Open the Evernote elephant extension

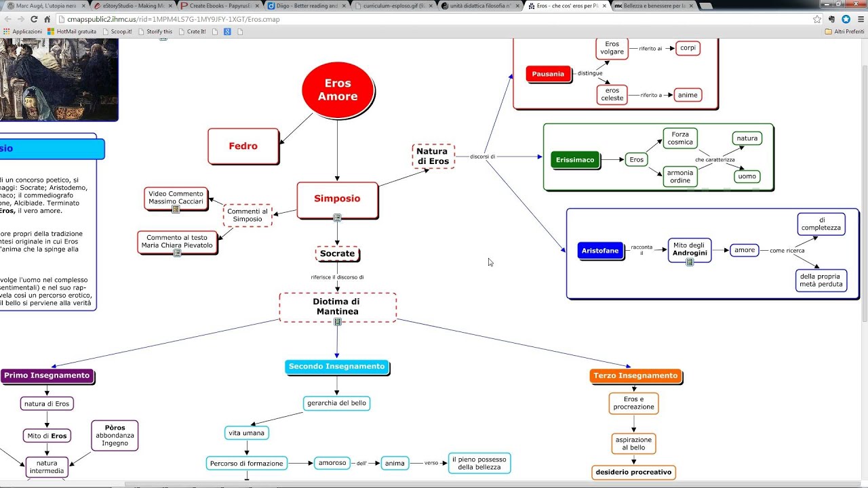pos(832,19)
